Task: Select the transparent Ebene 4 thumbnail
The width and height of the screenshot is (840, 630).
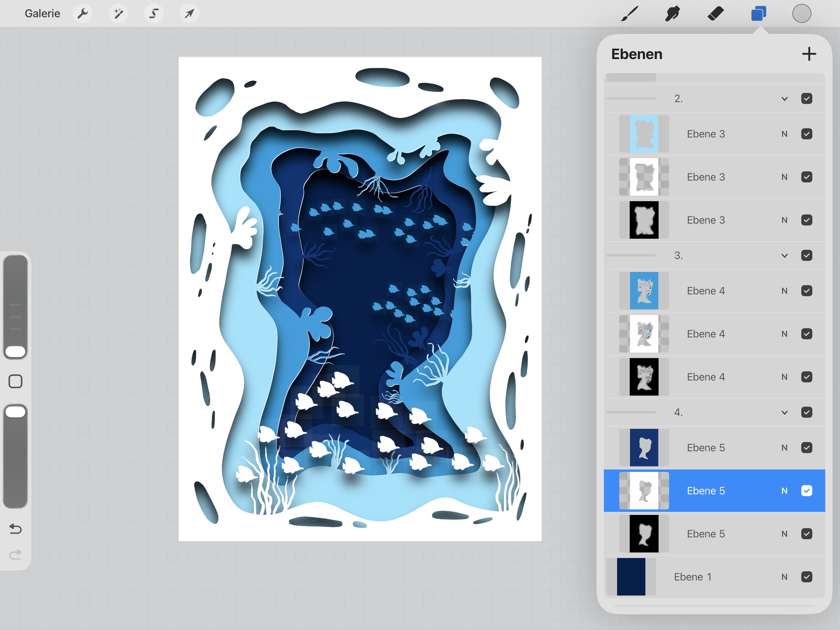Action: pos(644,334)
